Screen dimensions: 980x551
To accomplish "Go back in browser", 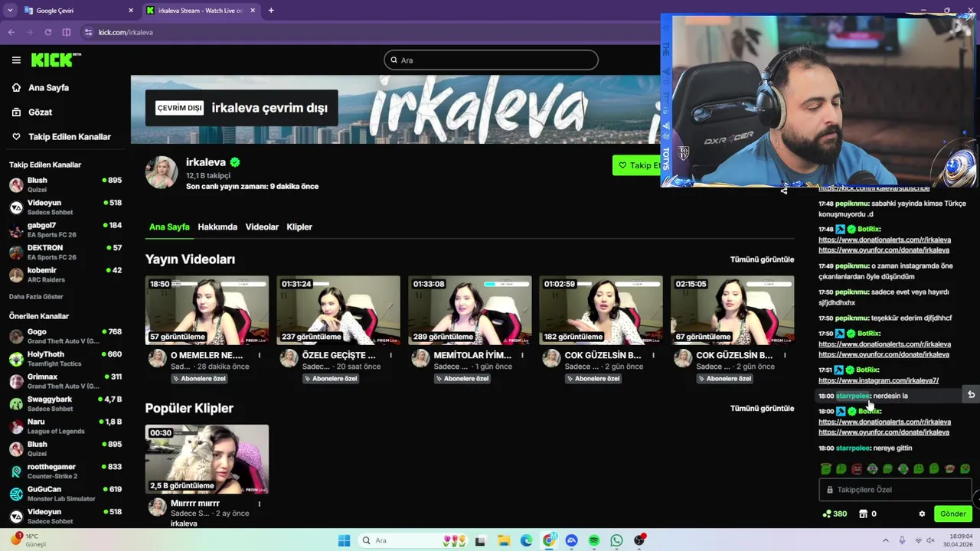I will pyautogui.click(x=11, y=32).
